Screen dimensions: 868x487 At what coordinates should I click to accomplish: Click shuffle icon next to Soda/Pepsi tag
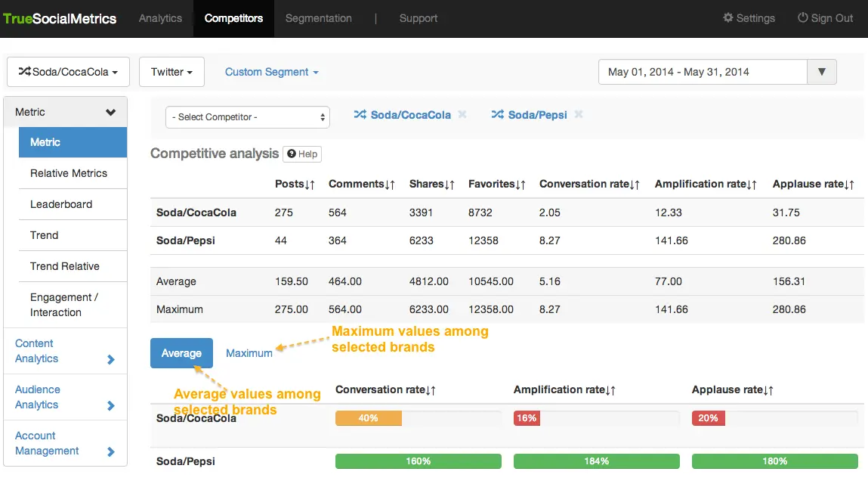[497, 115]
